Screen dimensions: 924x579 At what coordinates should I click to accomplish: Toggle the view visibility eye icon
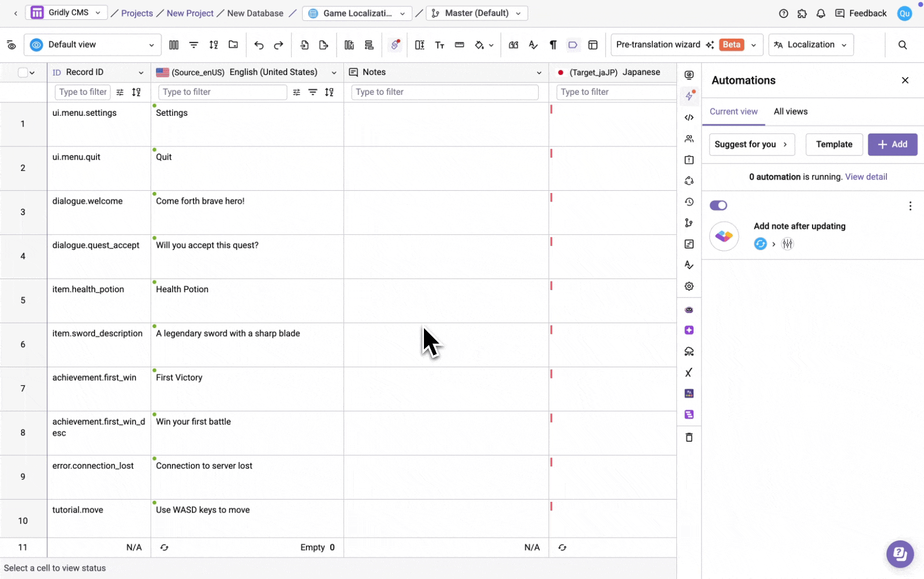click(11, 45)
